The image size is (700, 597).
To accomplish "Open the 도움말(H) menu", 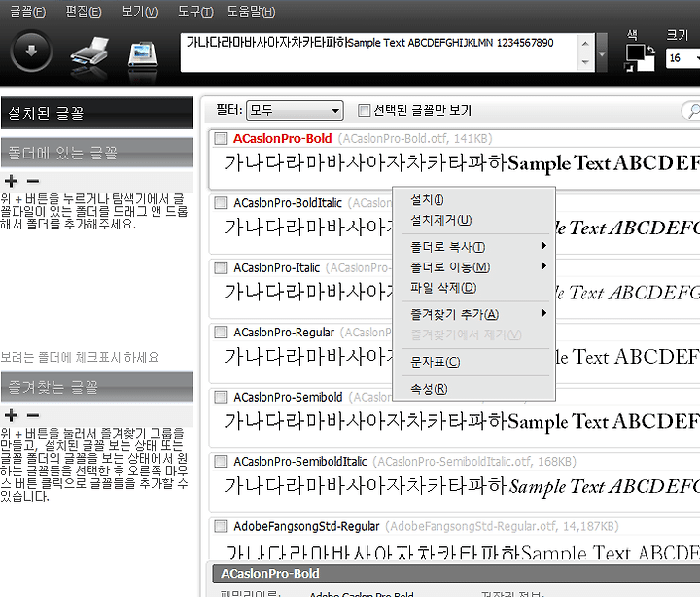I will [251, 11].
